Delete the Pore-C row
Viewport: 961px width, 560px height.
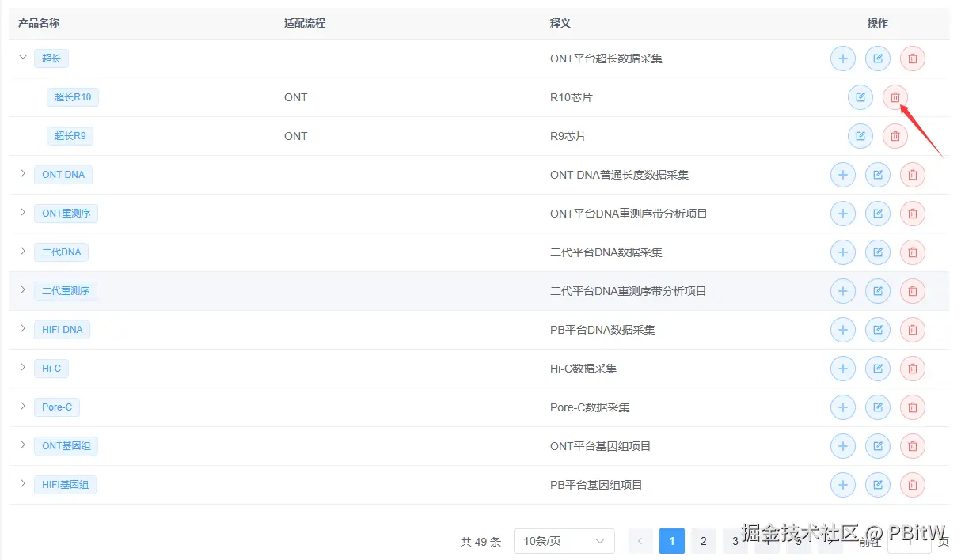(x=913, y=407)
